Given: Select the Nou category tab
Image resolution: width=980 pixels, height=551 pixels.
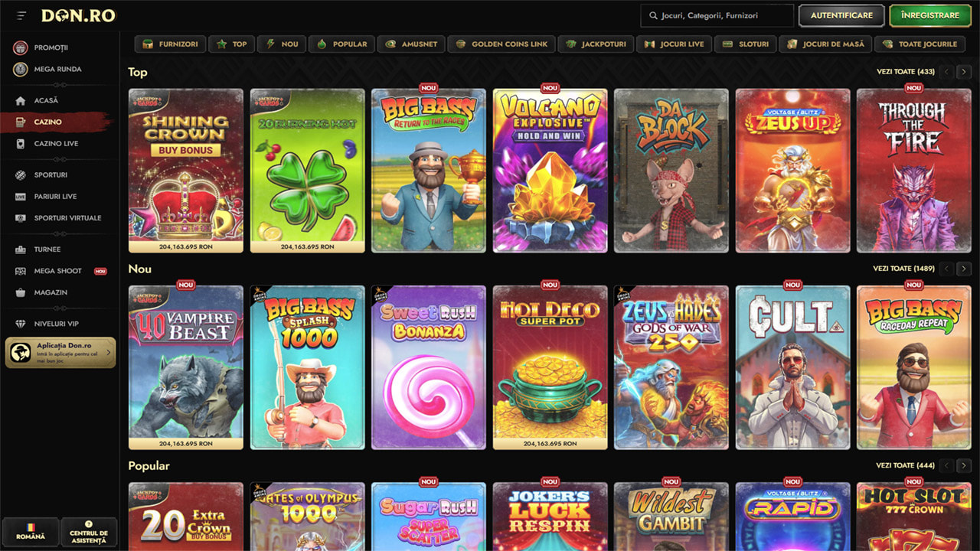Looking at the screenshot, I should click(x=282, y=44).
